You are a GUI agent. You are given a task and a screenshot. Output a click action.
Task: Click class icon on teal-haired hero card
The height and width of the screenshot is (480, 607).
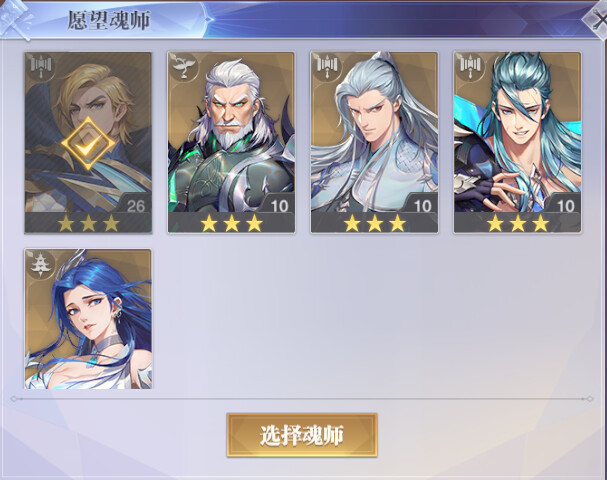pos(470,66)
